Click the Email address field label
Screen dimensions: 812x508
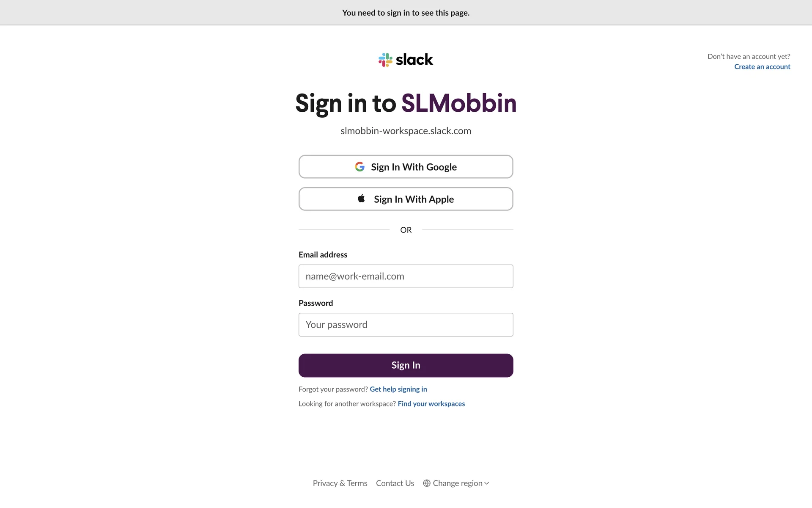323,255
